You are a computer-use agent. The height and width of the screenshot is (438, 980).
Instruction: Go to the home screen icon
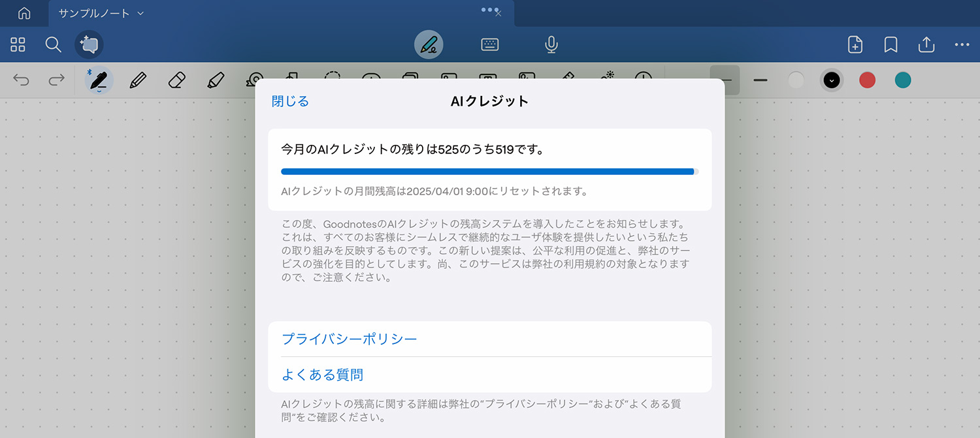coord(24,13)
